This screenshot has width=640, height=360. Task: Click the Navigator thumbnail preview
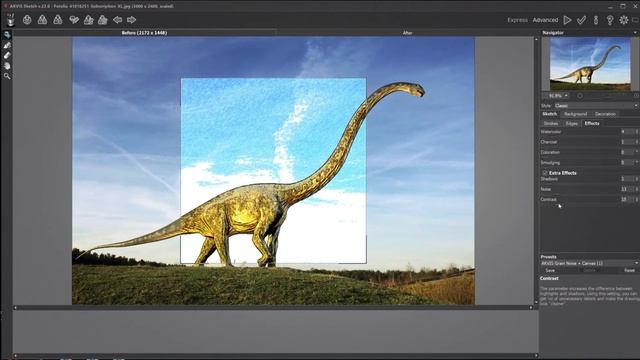pos(590,64)
